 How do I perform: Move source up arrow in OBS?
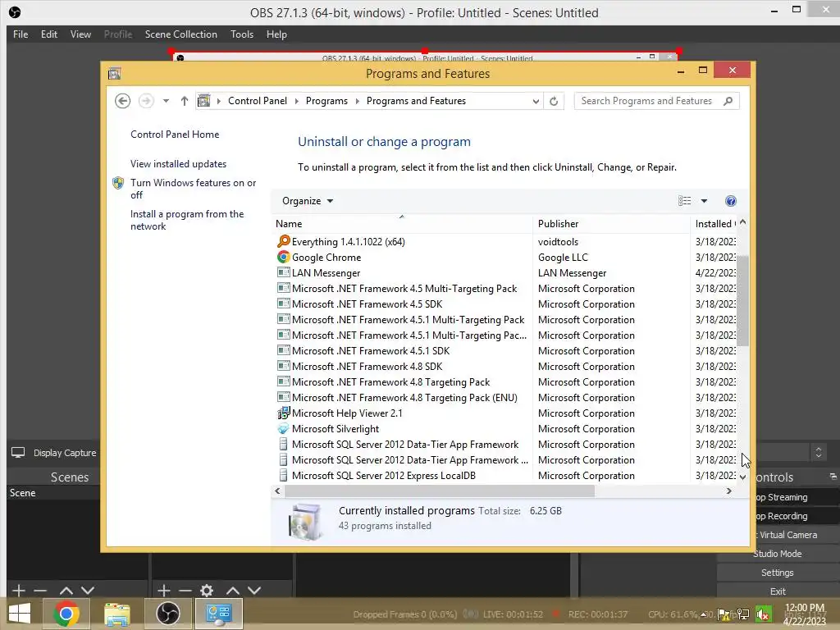click(232, 591)
